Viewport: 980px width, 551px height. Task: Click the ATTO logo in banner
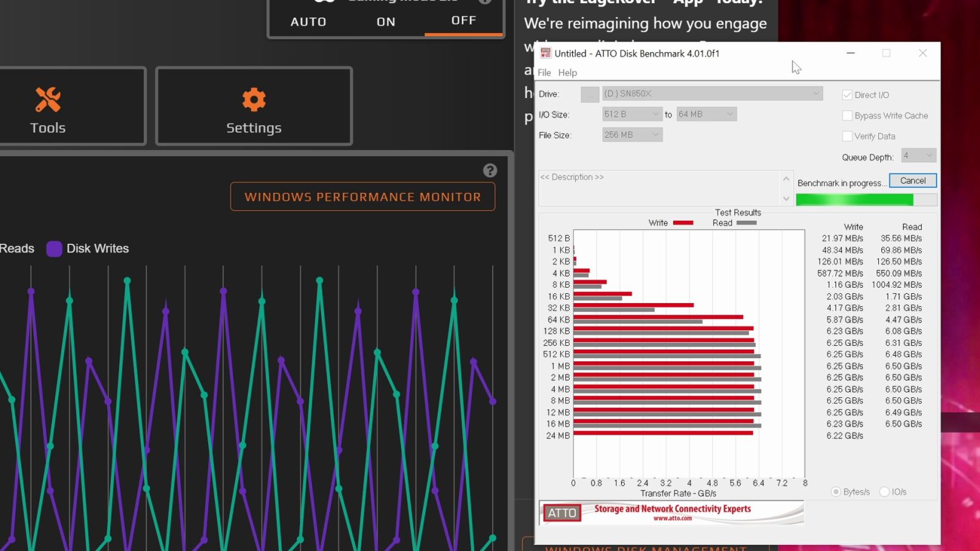point(562,513)
